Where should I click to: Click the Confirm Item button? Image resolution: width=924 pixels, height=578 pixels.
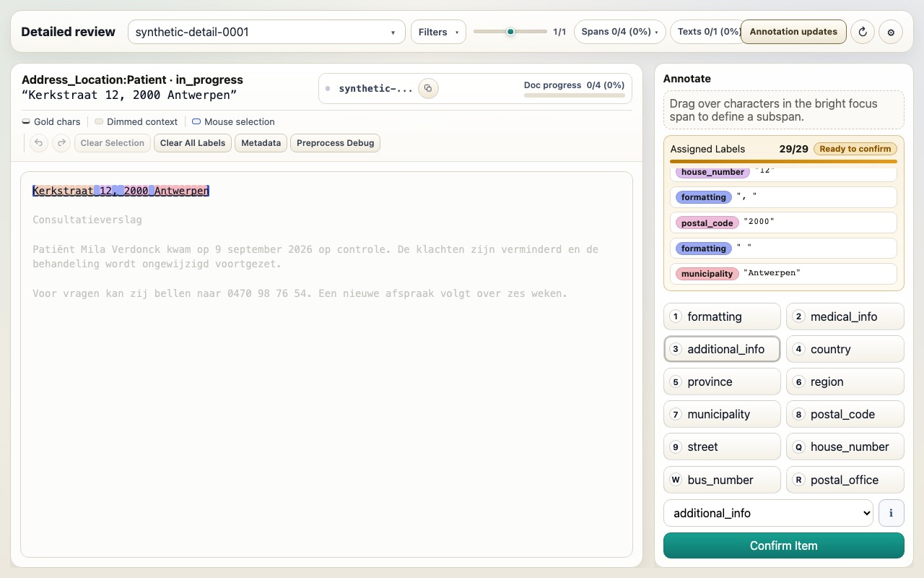[784, 545]
